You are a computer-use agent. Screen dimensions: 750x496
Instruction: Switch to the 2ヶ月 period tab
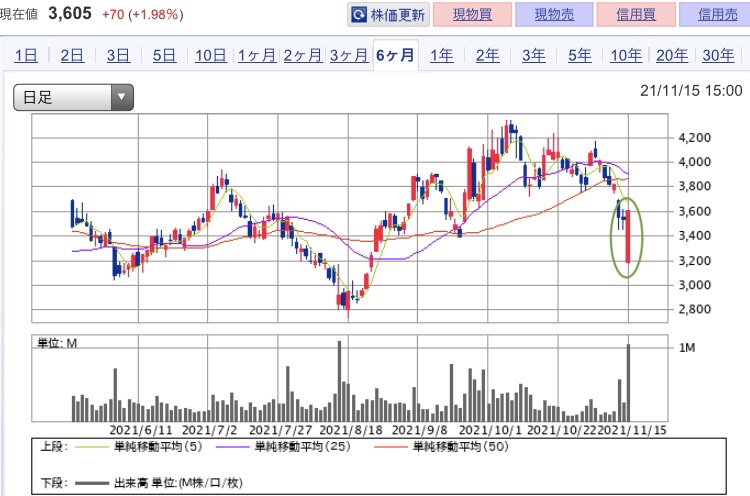(x=303, y=55)
